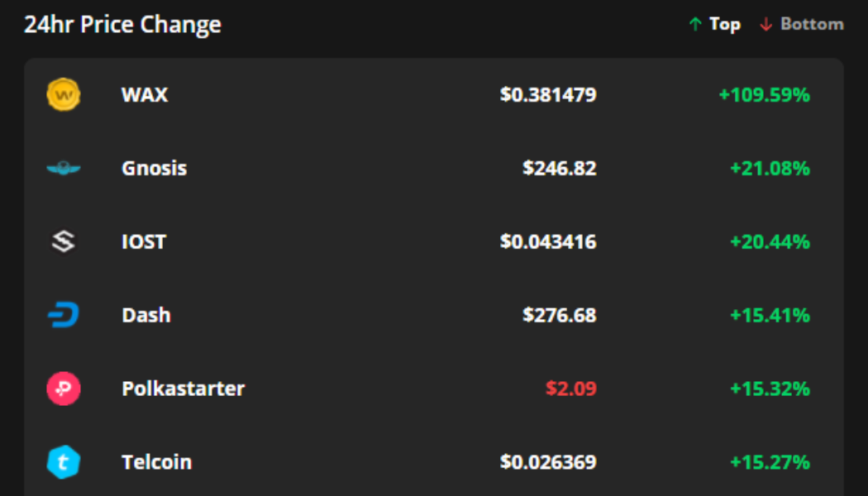Select the Gnosis owl icon

click(x=64, y=168)
